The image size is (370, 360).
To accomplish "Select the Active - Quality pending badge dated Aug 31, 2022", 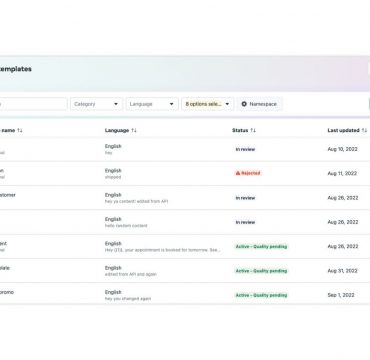I will [261, 271].
